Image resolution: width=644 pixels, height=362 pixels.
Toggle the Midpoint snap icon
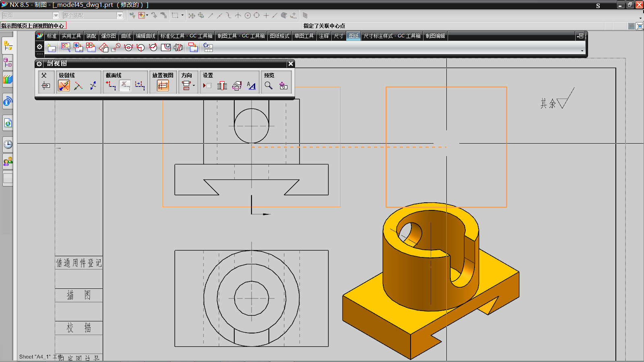(x=219, y=15)
